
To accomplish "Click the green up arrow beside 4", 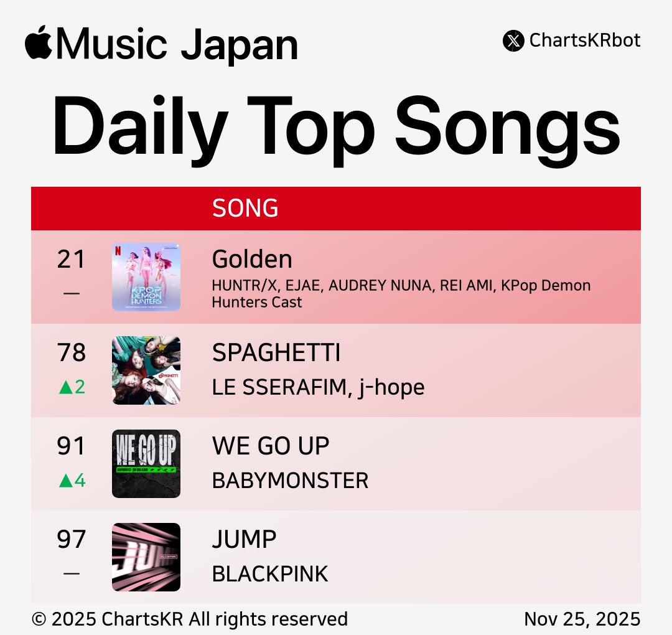I will (x=65, y=481).
